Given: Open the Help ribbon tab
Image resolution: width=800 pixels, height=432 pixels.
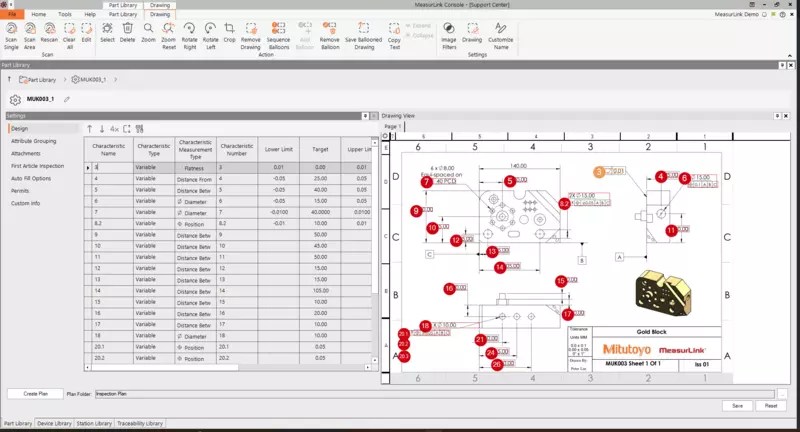Looking at the screenshot, I should [90, 14].
